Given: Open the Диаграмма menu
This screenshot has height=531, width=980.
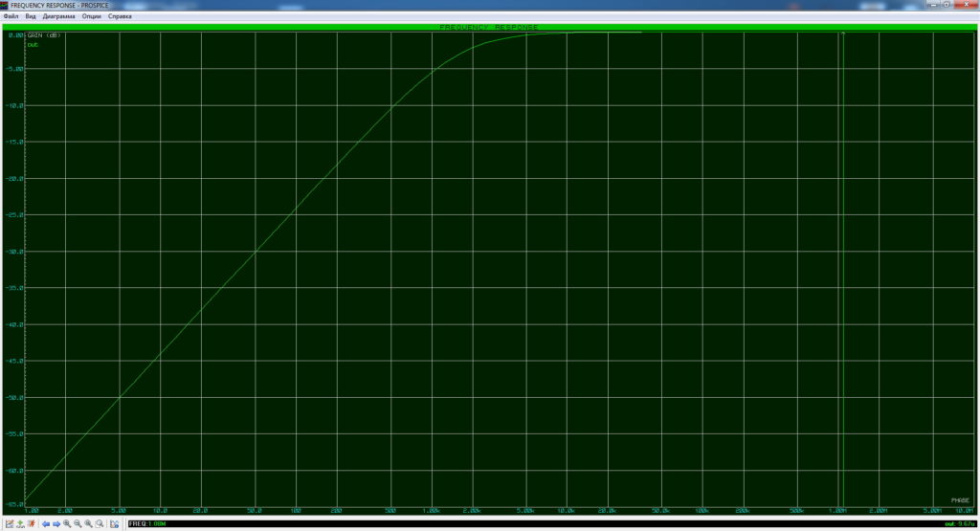Looking at the screenshot, I should (x=58, y=16).
